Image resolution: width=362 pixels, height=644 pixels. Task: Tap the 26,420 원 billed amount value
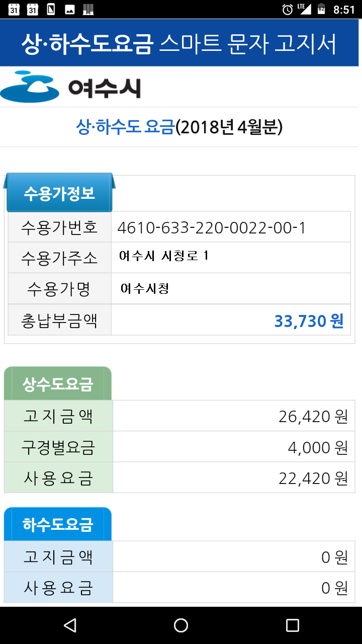coord(313,416)
